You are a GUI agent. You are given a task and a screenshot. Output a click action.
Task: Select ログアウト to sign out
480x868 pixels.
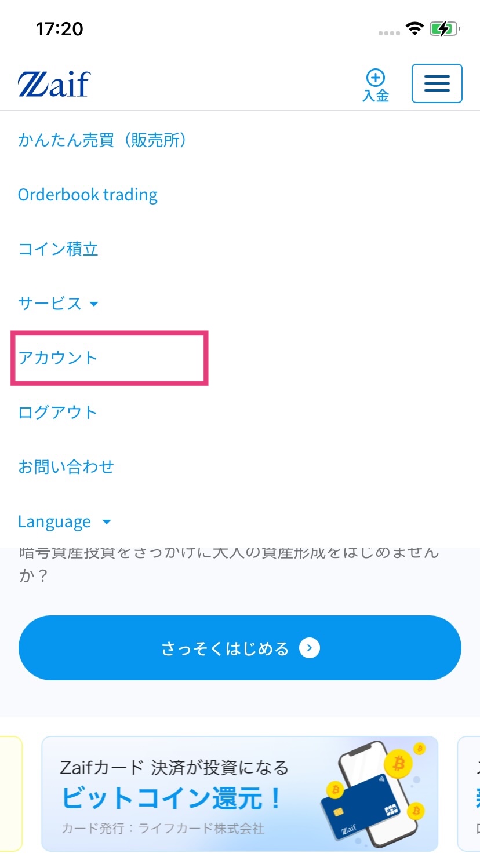[58, 413]
